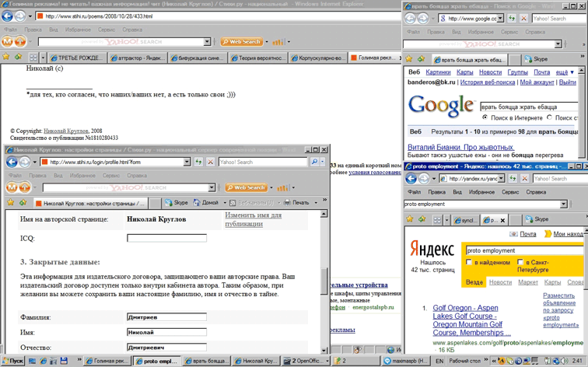Switch to 'Теория вероятнос...' tab
The image size is (588, 367).
coord(258,58)
